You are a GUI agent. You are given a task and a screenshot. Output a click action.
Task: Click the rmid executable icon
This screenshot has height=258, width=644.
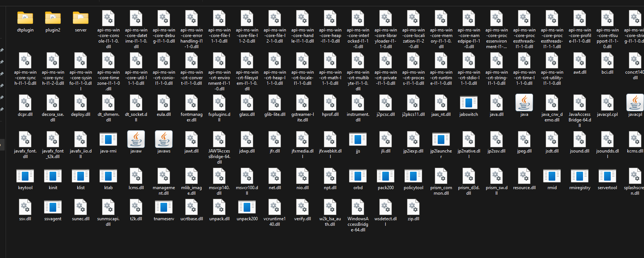coord(552,176)
